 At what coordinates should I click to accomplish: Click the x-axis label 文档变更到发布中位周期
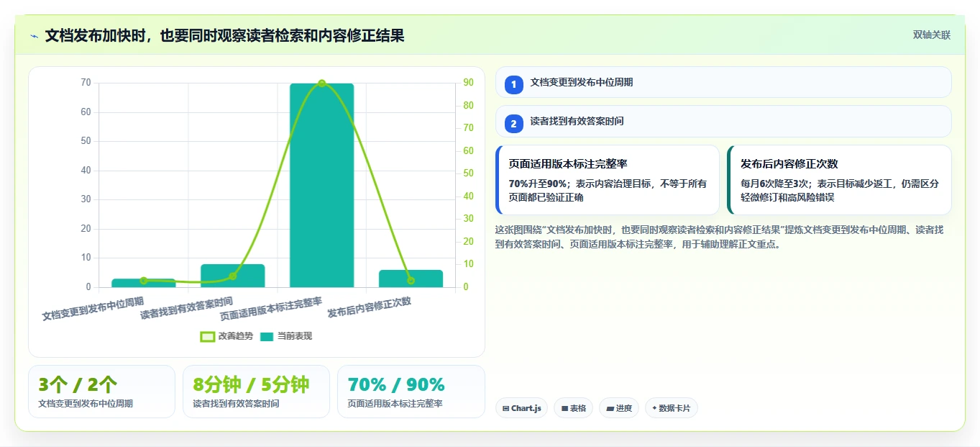pyautogui.click(x=93, y=308)
